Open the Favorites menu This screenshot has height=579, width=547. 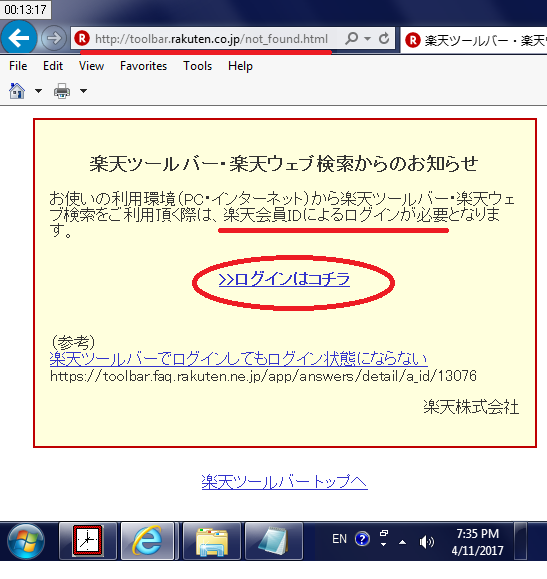[x=143, y=66]
